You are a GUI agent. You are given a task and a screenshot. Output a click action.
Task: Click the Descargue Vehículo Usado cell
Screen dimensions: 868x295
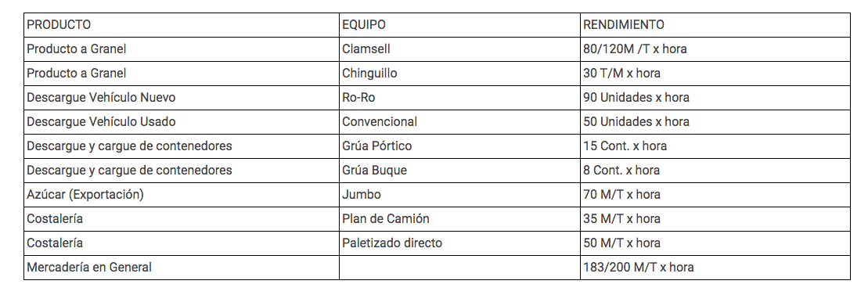click(x=182, y=122)
